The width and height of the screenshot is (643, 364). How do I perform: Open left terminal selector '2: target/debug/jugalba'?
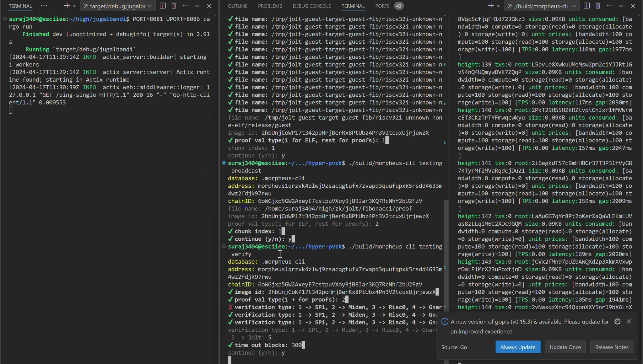[118, 6]
